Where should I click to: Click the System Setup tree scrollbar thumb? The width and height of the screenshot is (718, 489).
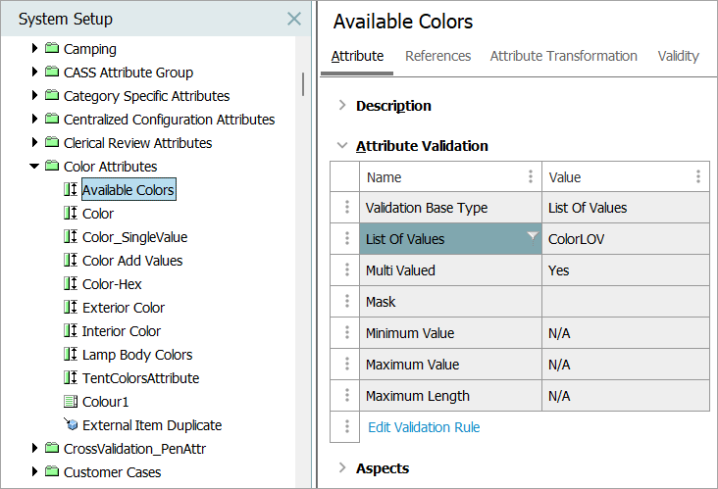tap(303, 84)
